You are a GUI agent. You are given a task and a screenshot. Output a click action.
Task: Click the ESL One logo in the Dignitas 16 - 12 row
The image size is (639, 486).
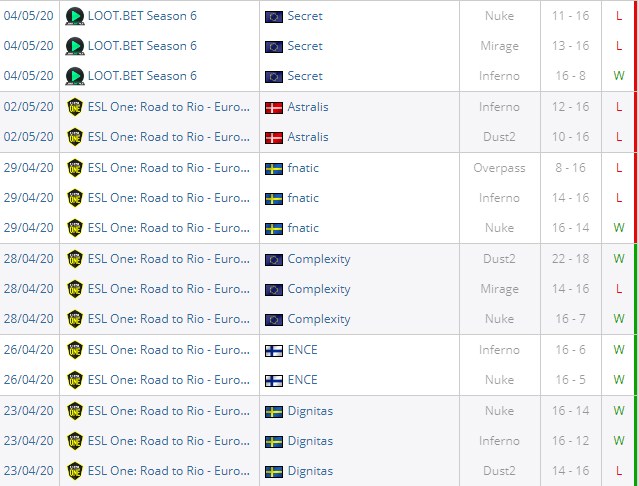point(75,441)
